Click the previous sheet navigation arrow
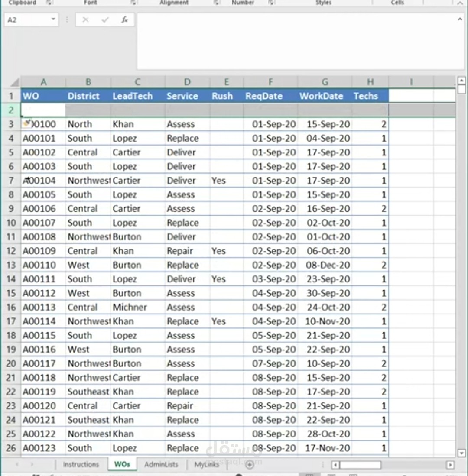 point(16,464)
